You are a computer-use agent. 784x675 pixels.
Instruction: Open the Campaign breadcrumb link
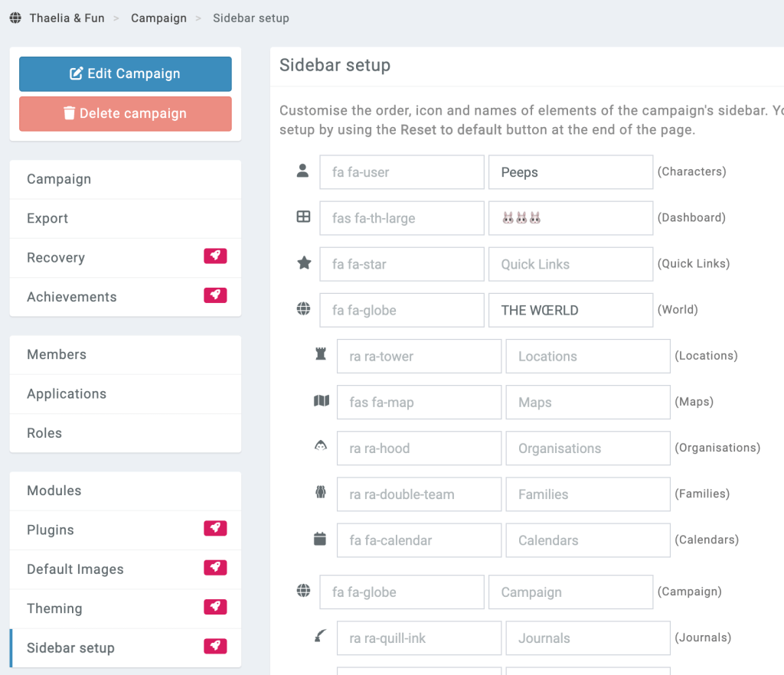pyautogui.click(x=158, y=18)
